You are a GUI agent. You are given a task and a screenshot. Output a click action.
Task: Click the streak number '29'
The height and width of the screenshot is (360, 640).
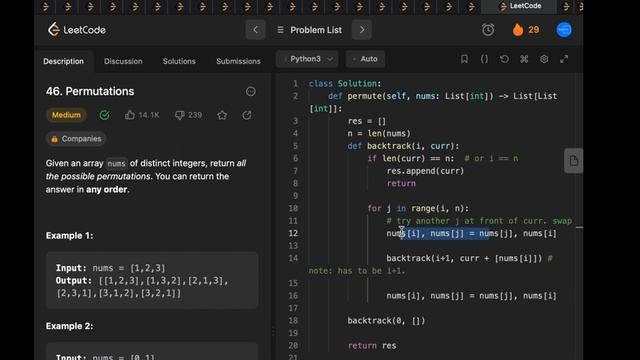pos(533,30)
